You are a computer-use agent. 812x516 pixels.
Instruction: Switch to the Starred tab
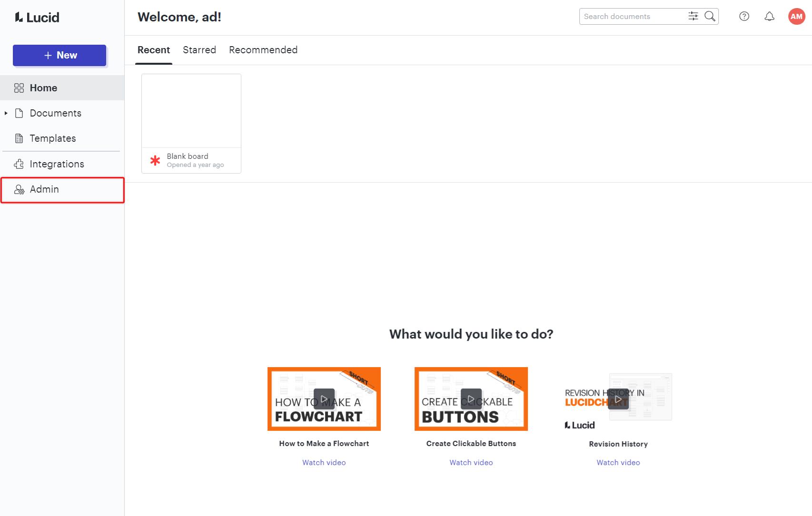point(199,50)
